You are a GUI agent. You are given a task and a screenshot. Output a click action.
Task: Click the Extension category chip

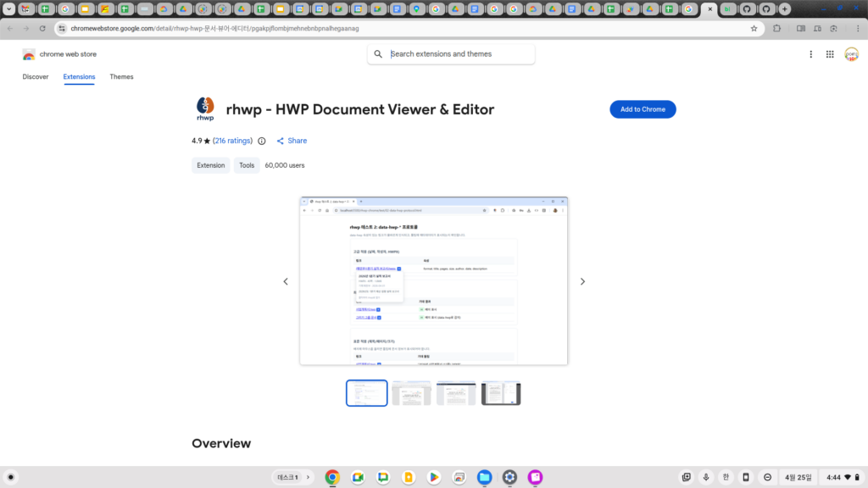pos(211,166)
